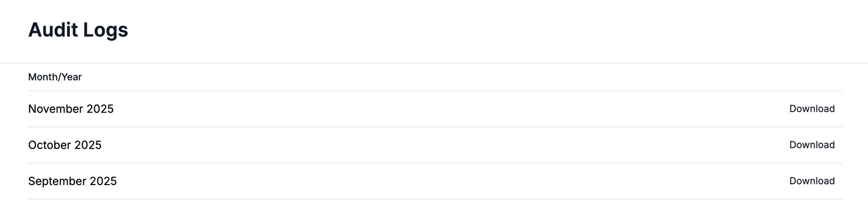Download the November 2025 audit log
This screenshot has width=868, height=208.
click(x=812, y=109)
